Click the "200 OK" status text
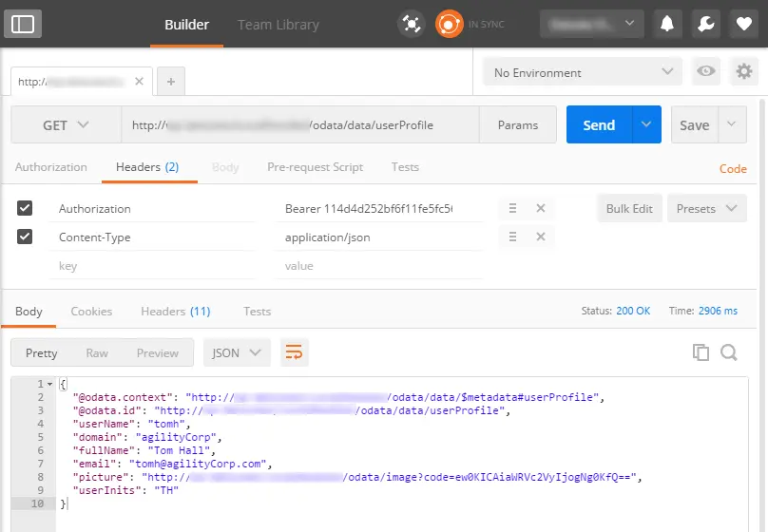Viewport: 768px width, 532px height. tap(633, 311)
